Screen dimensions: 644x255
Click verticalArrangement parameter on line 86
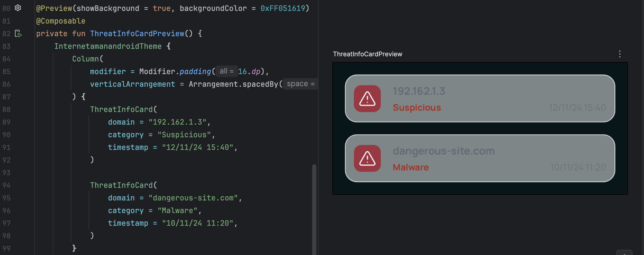[x=133, y=84]
